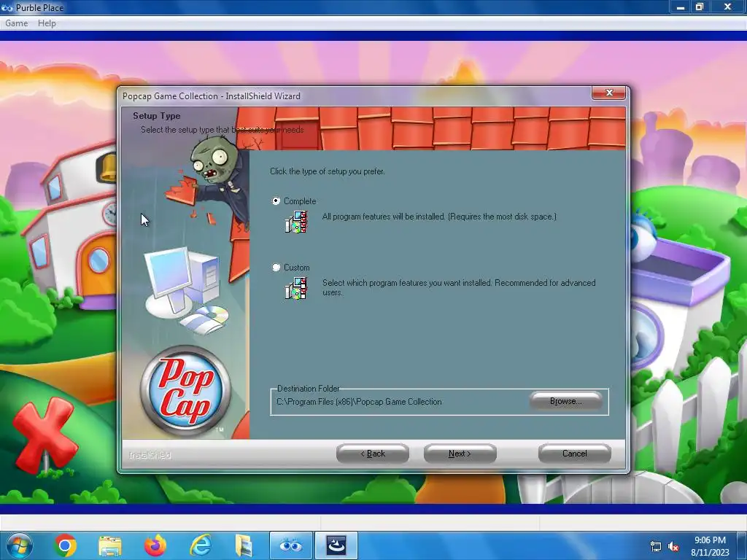Image resolution: width=747 pixels, height=560 pixels.
Task: Proceed with the Next > button
Action: point(460,454)
